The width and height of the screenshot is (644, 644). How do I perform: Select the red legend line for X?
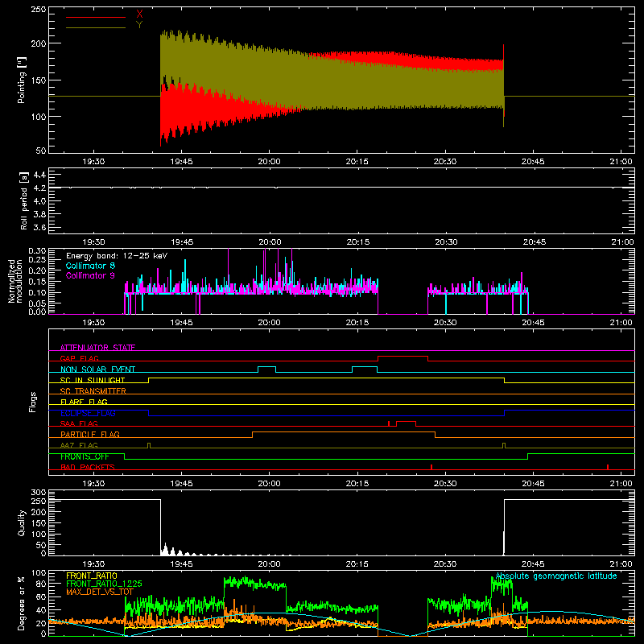click(x=96, y=17)
